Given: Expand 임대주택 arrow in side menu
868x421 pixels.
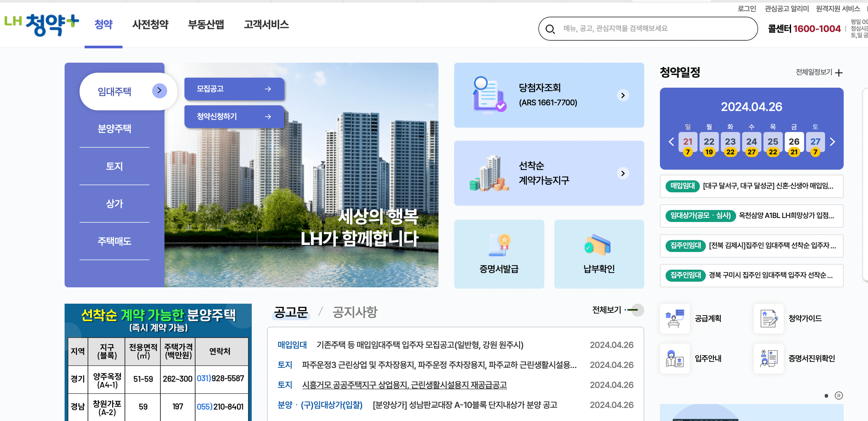Looking at the screenshot, I should (159, 91).
